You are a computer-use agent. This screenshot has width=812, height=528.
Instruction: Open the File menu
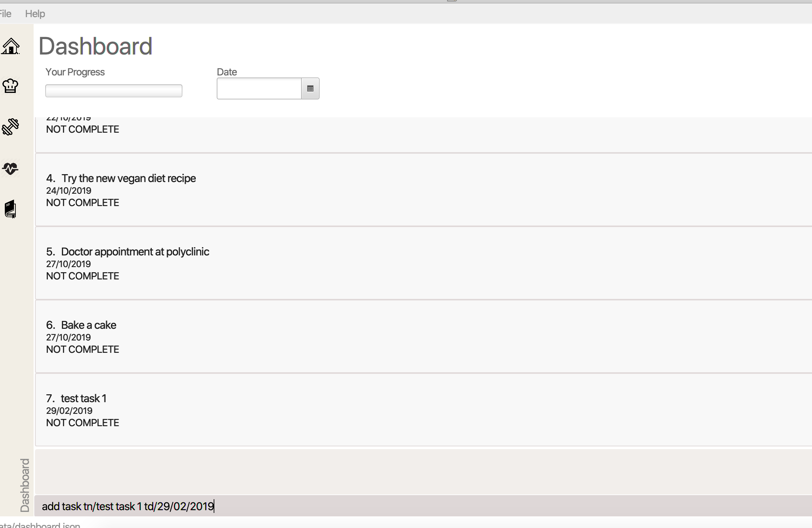(5, 14)
